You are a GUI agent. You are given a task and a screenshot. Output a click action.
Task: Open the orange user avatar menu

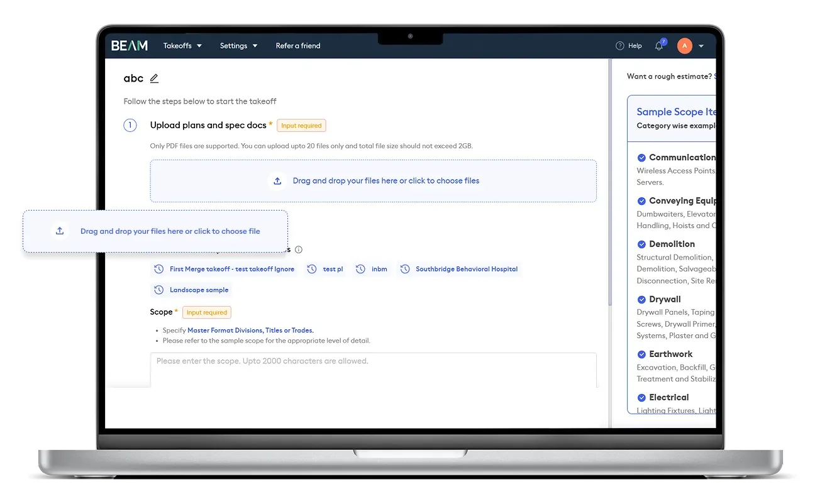684,46
